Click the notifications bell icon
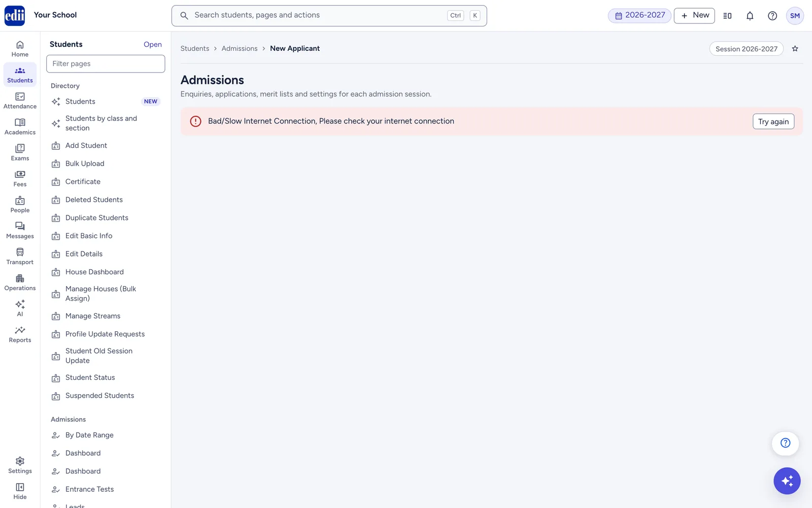 (x=750, y=16)
